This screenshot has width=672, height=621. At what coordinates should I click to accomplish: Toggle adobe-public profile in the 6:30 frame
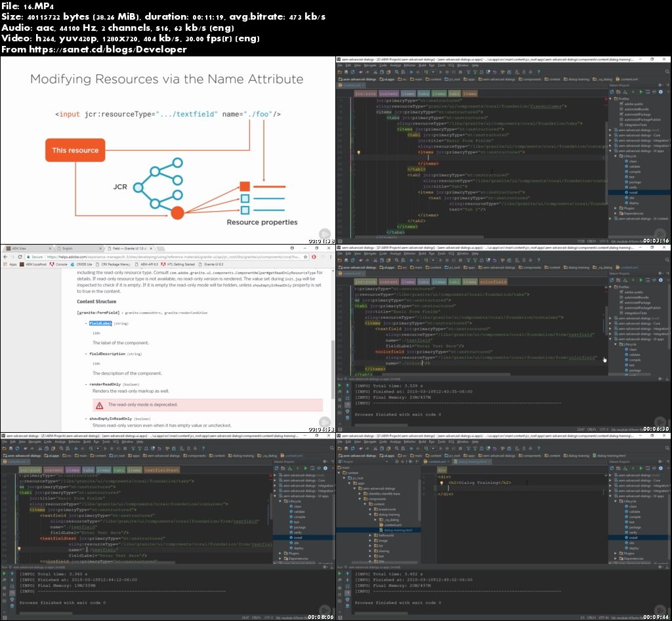click(x=621, y=292)
